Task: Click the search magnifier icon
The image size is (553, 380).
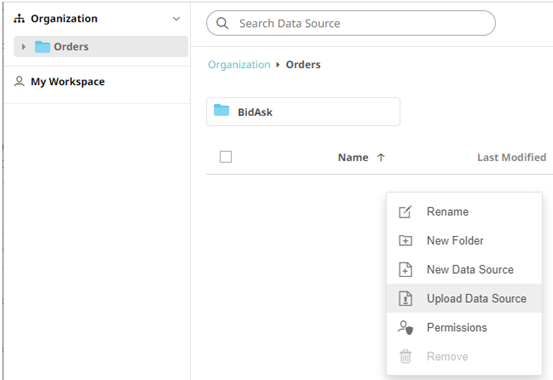Action: coord(222,23)
